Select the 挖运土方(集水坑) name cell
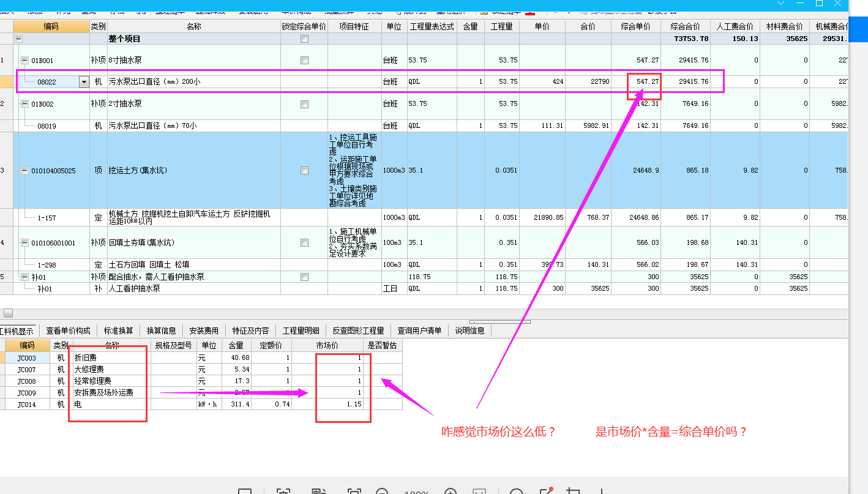Image resolution: width=868 pixels, height=494 pixels. click(194, 171)
